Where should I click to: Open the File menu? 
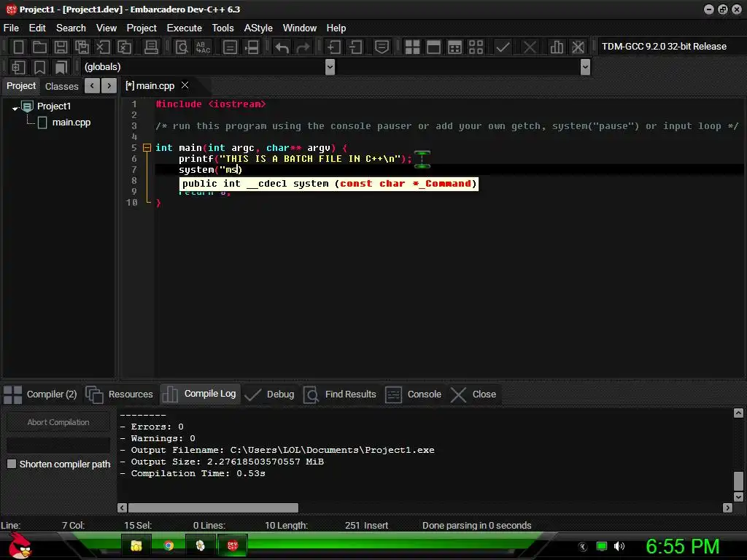point(11,28)
